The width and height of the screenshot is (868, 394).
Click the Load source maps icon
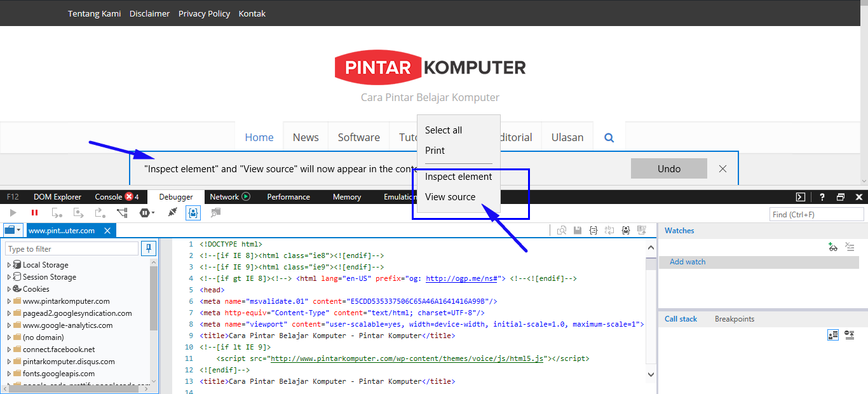pos(642,231)
